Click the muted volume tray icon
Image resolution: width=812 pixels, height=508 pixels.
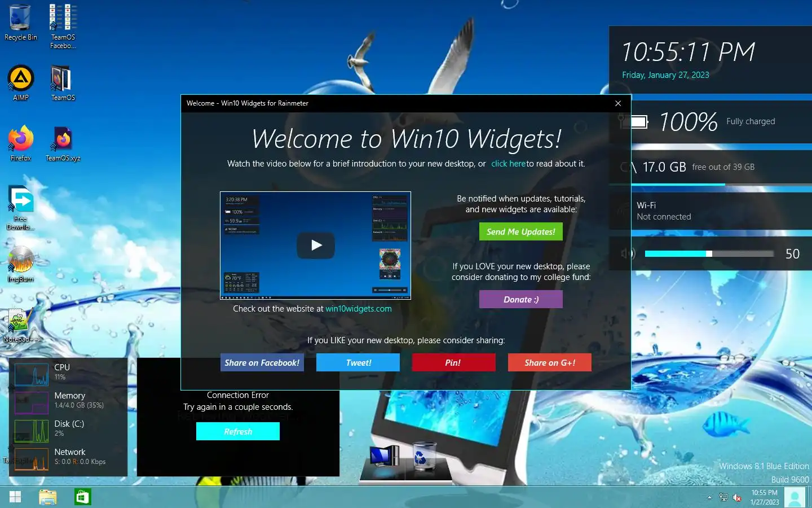tap(737, 497)
